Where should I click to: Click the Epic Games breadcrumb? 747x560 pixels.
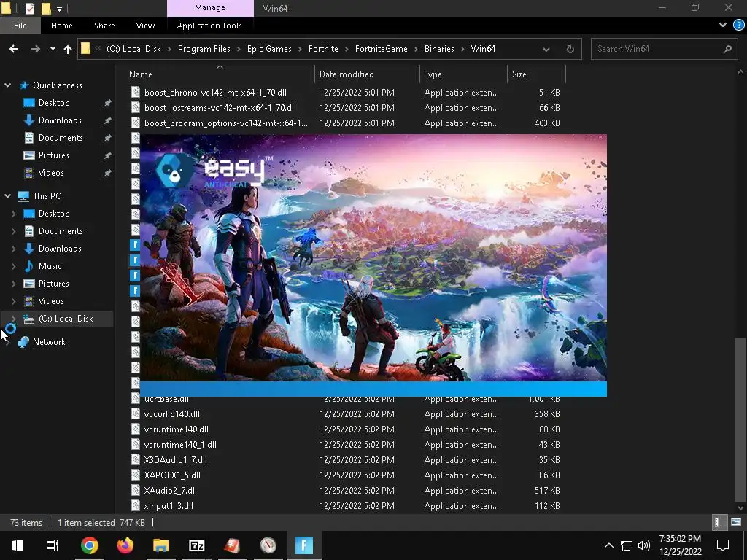269,49
